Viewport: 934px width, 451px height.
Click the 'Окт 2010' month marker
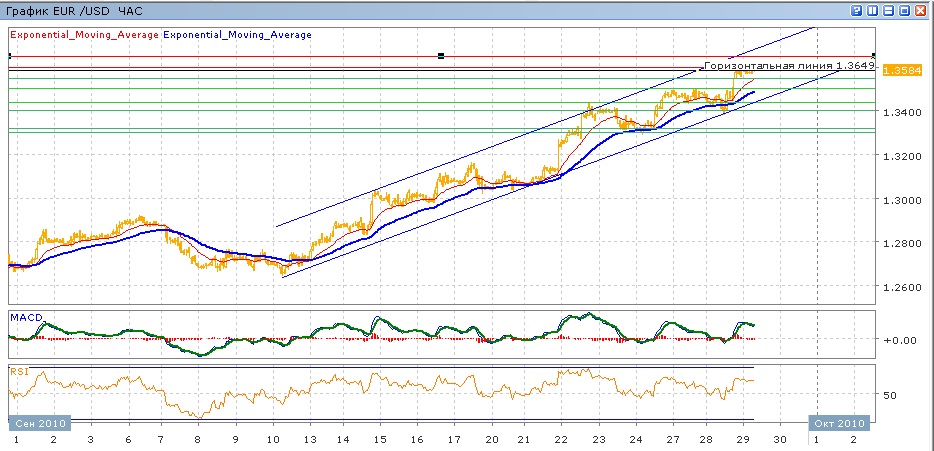pos(833,421)
